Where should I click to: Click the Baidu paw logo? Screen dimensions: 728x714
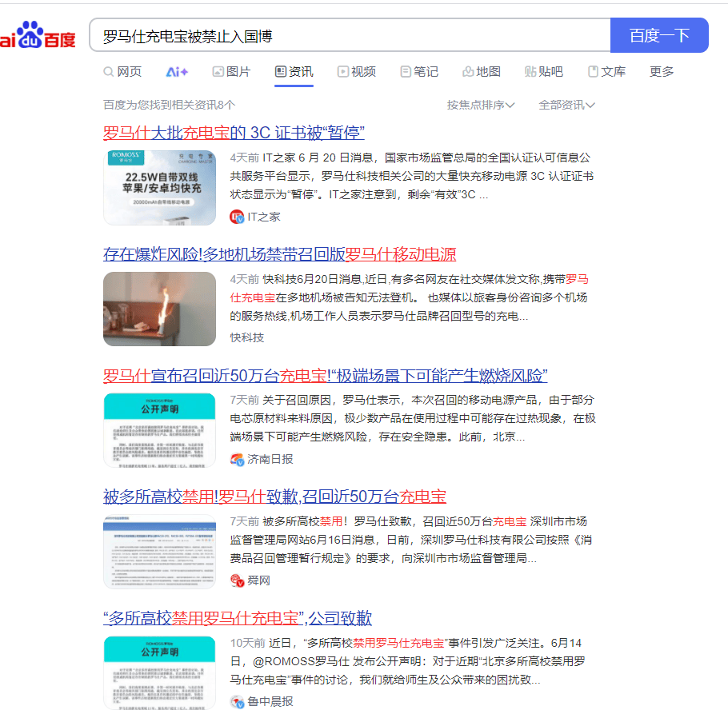(x=30, y=34)
